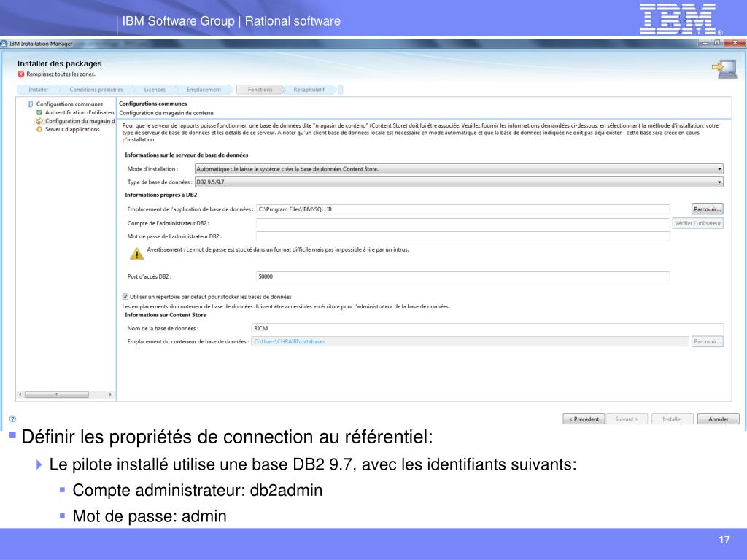Select Configuration du magasin tree node

point(80,121)
